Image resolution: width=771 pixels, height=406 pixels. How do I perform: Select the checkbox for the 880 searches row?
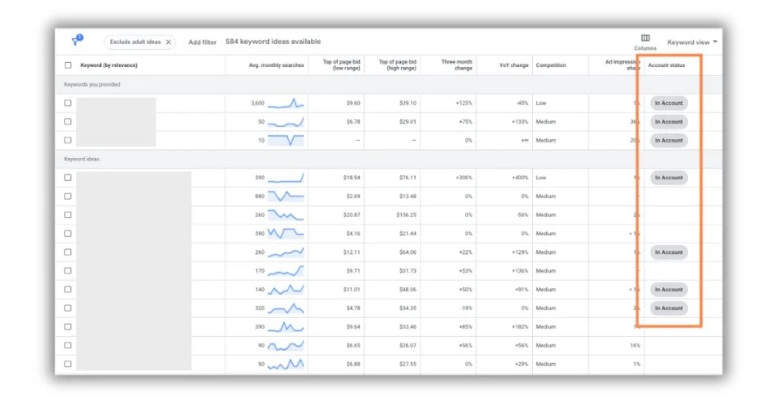point(68,196)
